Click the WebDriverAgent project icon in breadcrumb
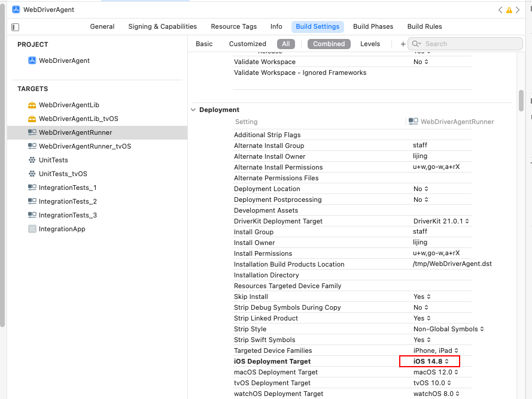The image size is (532, 399). point(16,10)
